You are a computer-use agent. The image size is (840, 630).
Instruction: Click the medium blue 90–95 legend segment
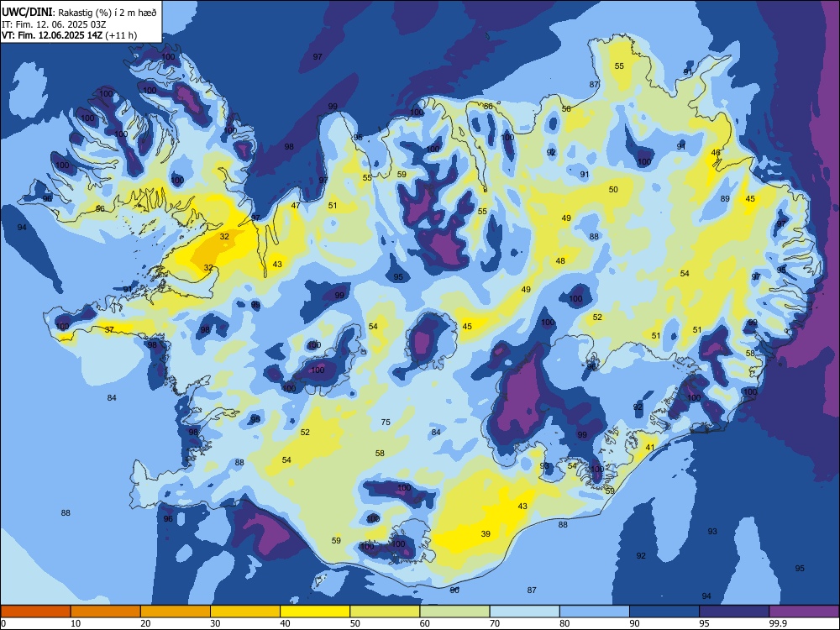tap(664, 612)
